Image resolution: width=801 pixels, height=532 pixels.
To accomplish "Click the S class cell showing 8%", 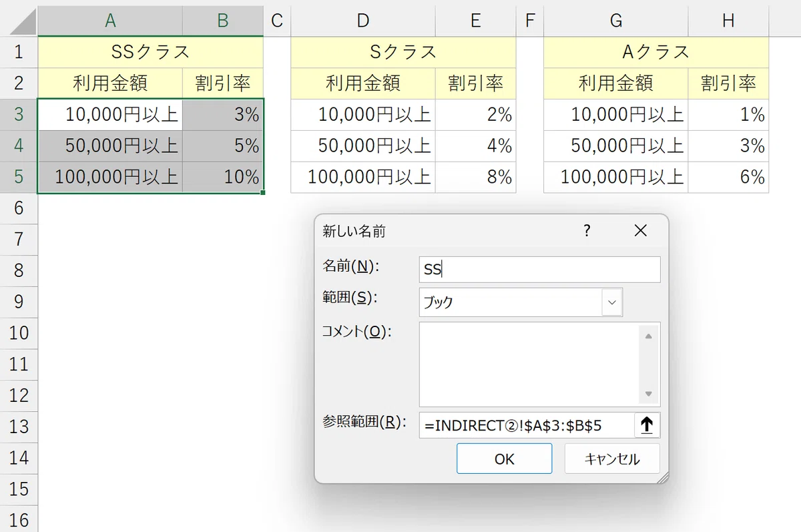I will (476, 177).
